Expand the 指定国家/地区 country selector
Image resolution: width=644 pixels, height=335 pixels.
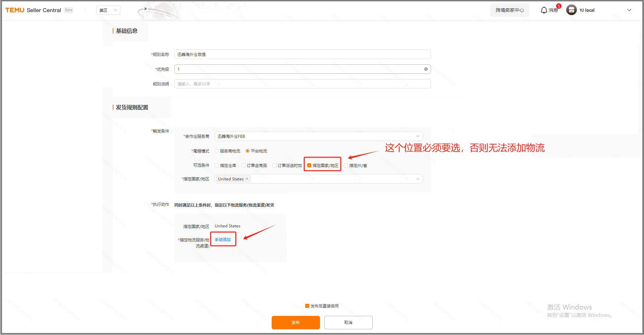coord(418,179)
